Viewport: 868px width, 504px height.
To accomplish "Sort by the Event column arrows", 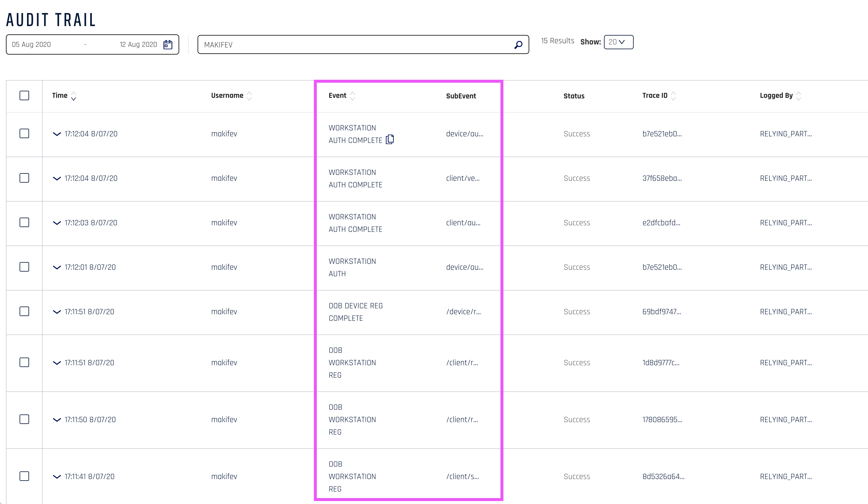I will tap(352, 96).
